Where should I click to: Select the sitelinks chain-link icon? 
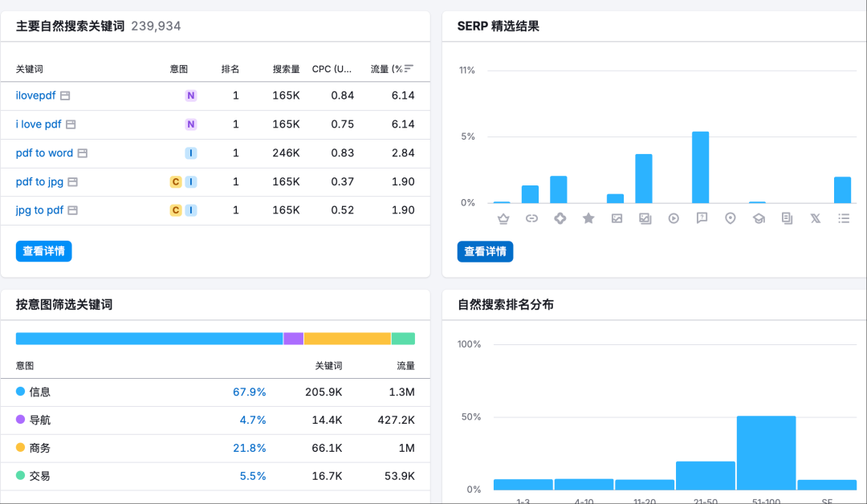point(531,219)
